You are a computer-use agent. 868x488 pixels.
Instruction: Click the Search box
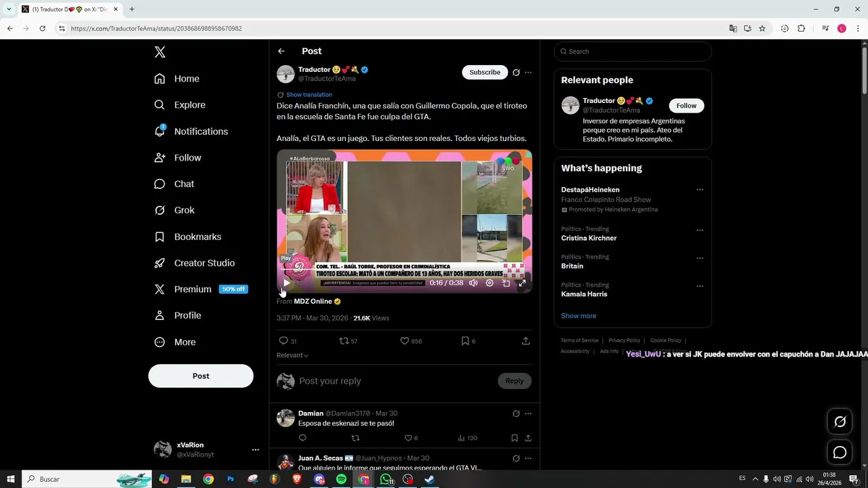point(633,52)
